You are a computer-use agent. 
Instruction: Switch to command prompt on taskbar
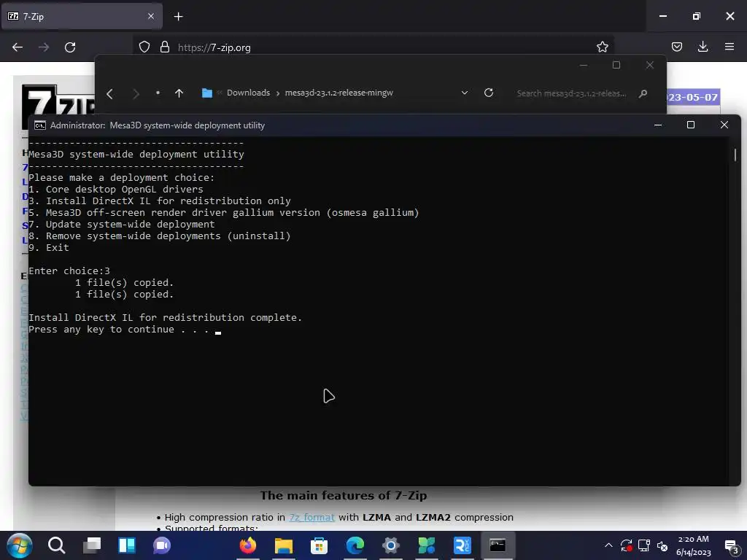(x=498, y=545)
